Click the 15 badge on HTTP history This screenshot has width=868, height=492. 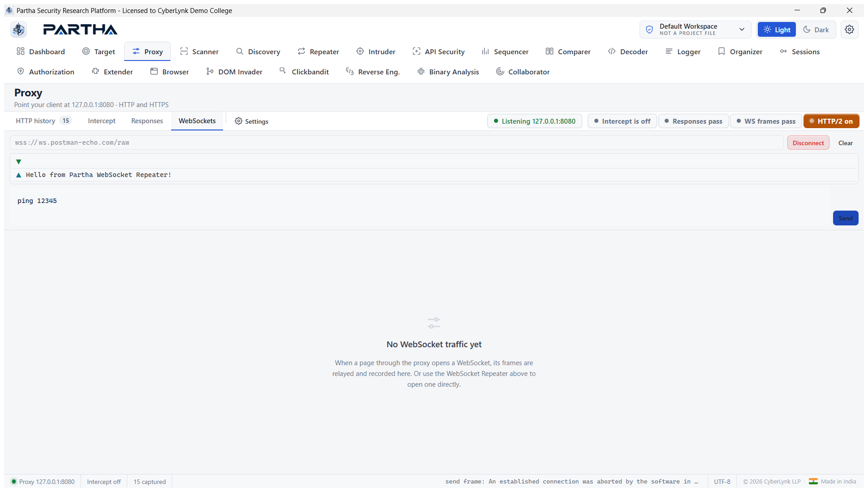pyautogui.click(x=66, y=121)
